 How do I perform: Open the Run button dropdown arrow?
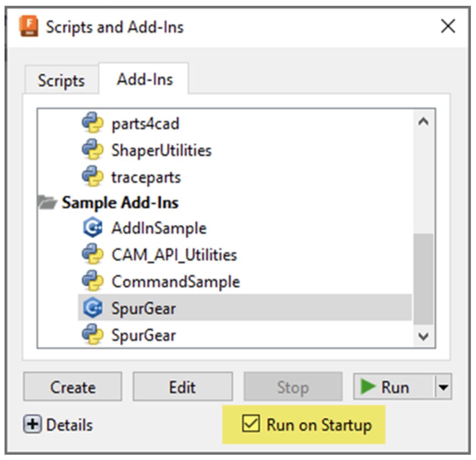[442, 387]
